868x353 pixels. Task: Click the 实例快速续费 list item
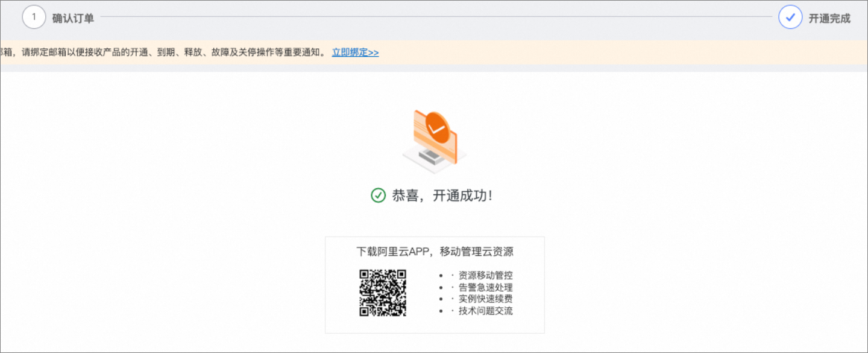click(485, 299)
